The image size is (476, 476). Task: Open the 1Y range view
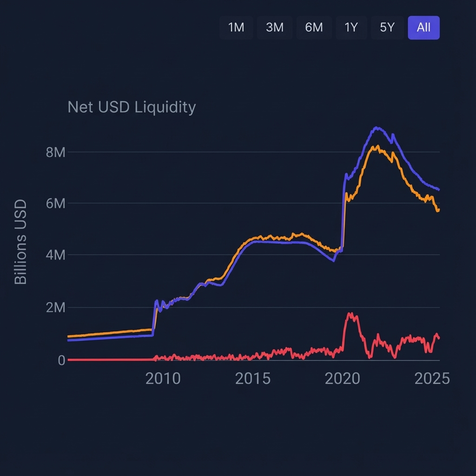351,28
